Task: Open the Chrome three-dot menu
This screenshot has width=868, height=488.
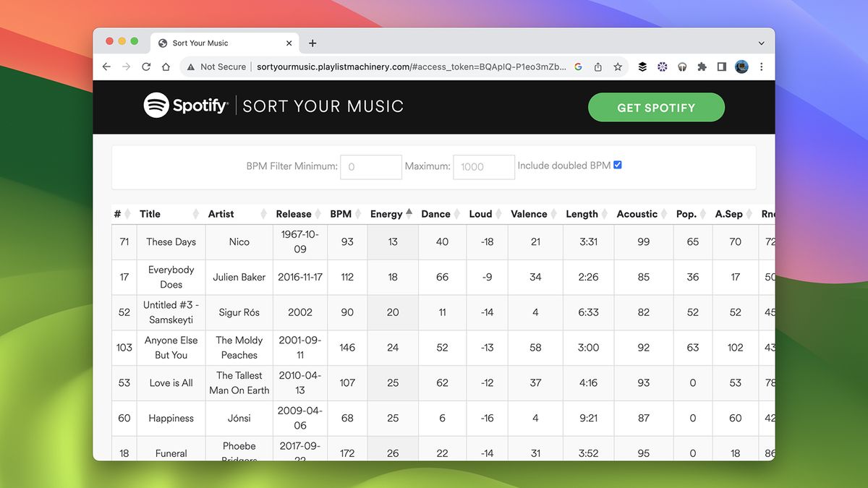Action: point(761,67)
